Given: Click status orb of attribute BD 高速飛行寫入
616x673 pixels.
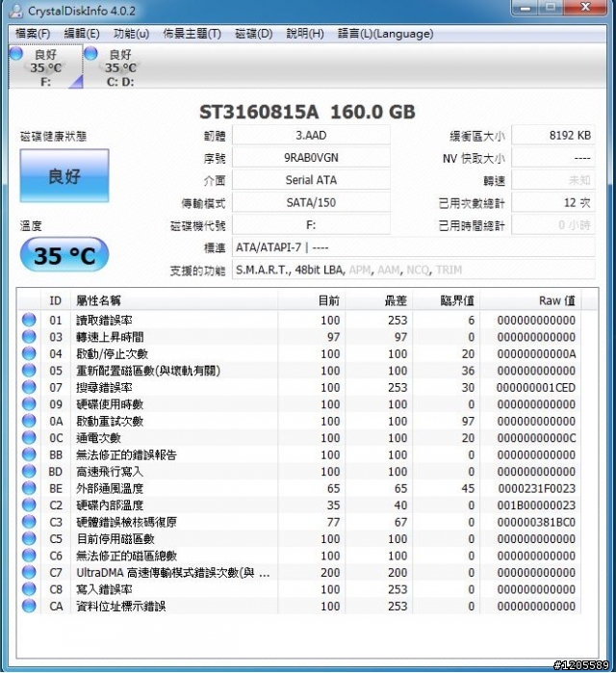Looking at the screenshot, I should click(29, 471).
